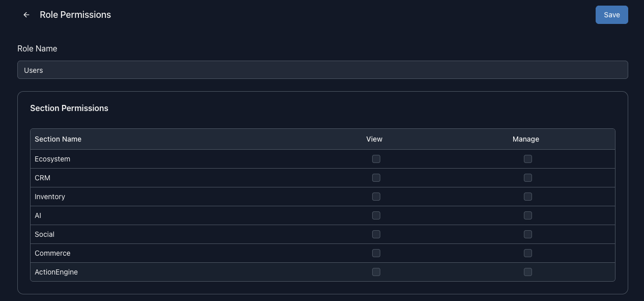The image size is (644, 301).
Task: Click the Role Name input field
Action: click(x=322, y=70)
